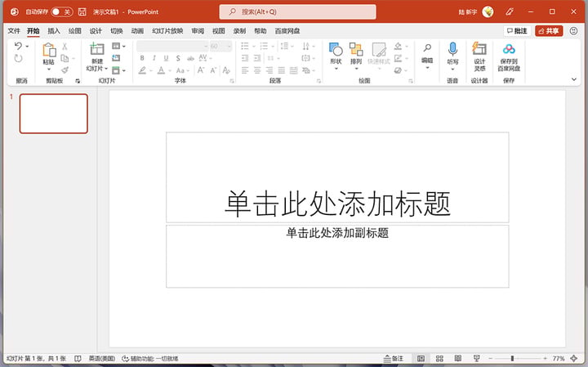
Task: Click the Notes button in status bar
Action: click(394, 358)
